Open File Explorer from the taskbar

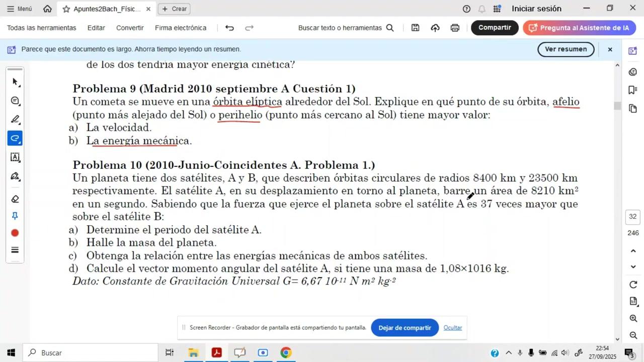pyautogui.click(x=193, y=353)
